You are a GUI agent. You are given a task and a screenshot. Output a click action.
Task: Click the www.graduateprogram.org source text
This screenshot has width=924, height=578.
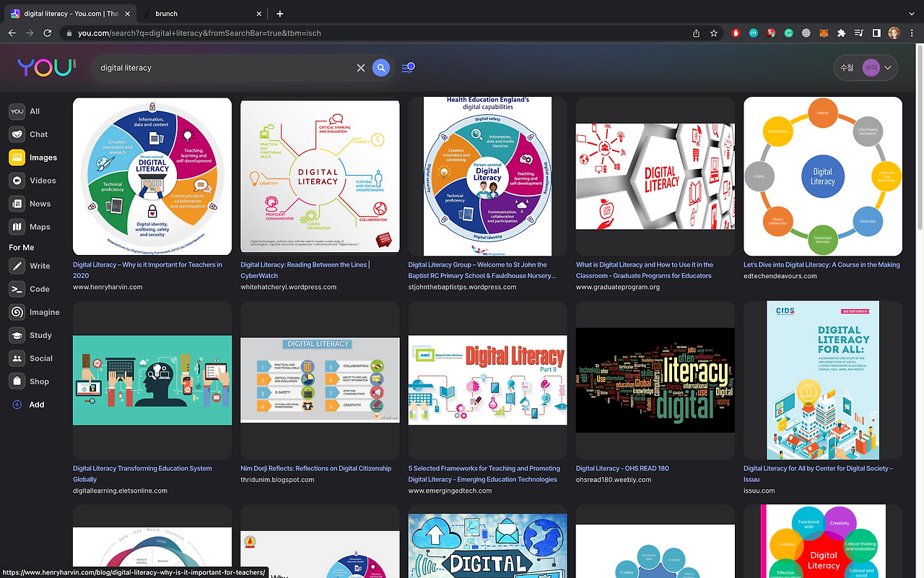tap(618, 287)
